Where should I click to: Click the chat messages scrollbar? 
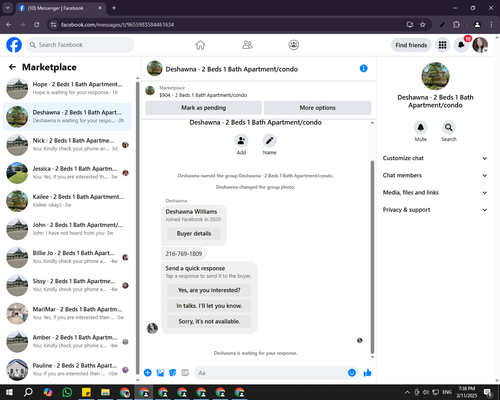[372, 257]
